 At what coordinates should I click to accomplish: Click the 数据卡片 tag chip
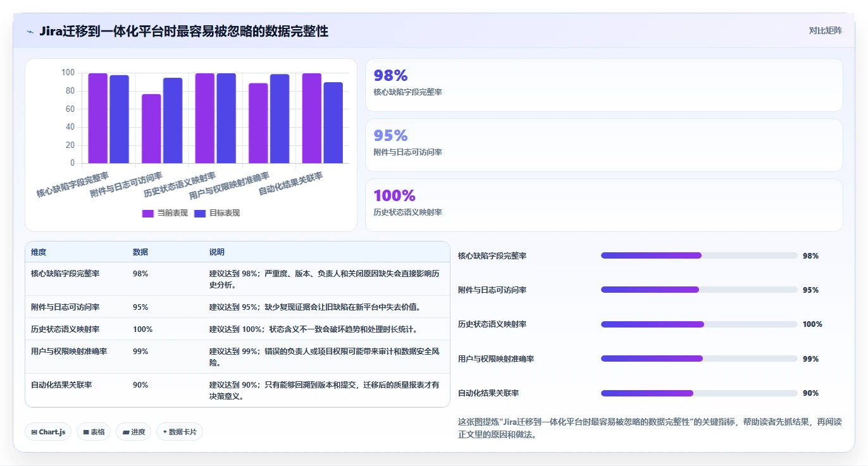(x=180, y=432)
